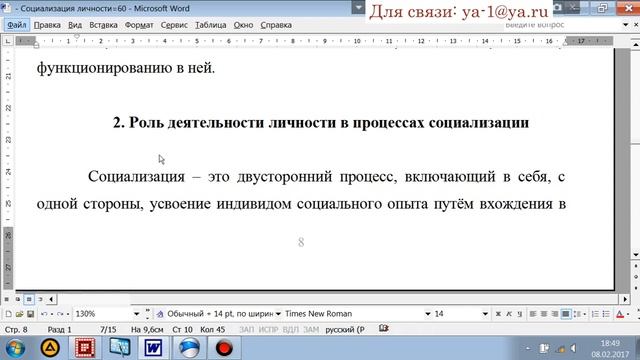Open the Вставка menu

click(103, 25)
